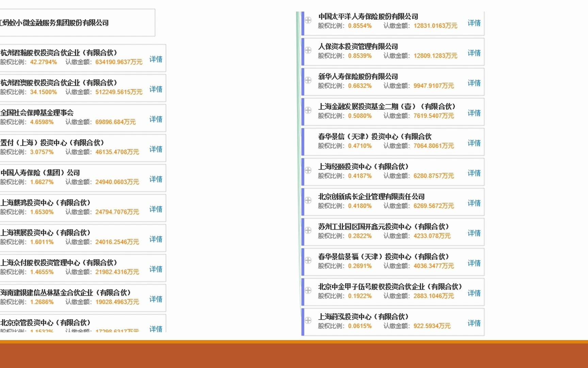Click the share ratio 0.1922%
Screen dimensions: 588x368
click(360, 296)
